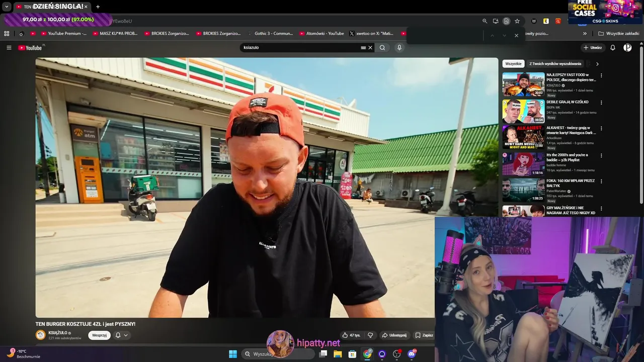Open options for 'NAJLEPSZY FAST FOOD' video
Image resolution: width=644 pixels, height=362 pixels.
click(x=601, y=75)
